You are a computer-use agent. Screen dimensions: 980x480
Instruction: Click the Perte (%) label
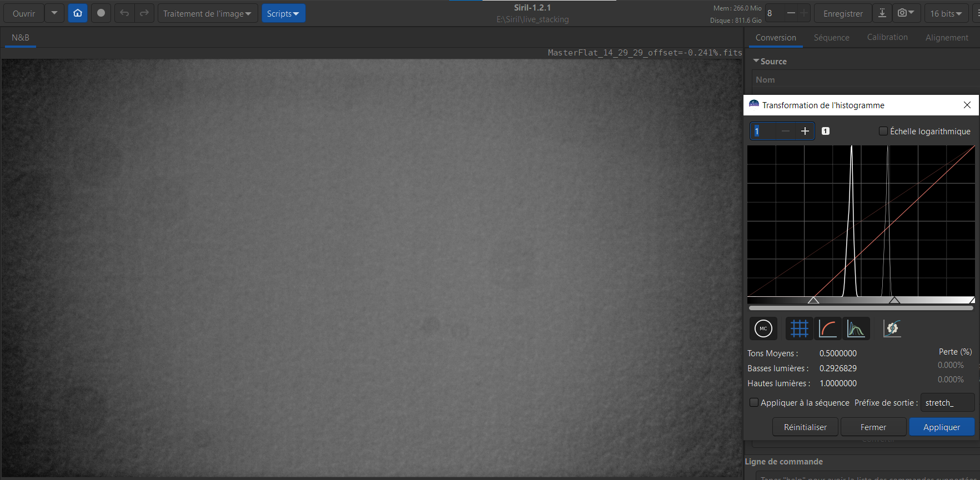pyautogui.click(x=955, y=351)
